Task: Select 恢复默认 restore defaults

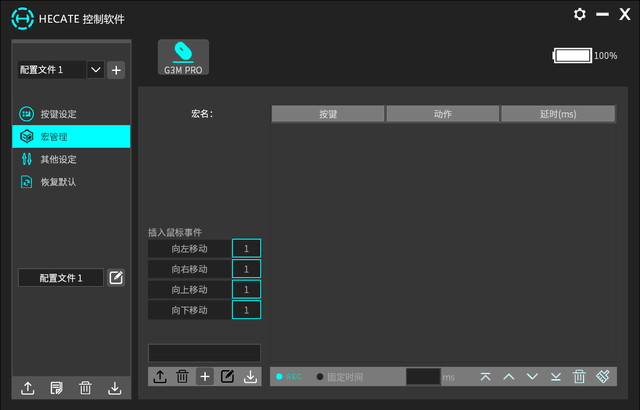Action: point(57,182)
